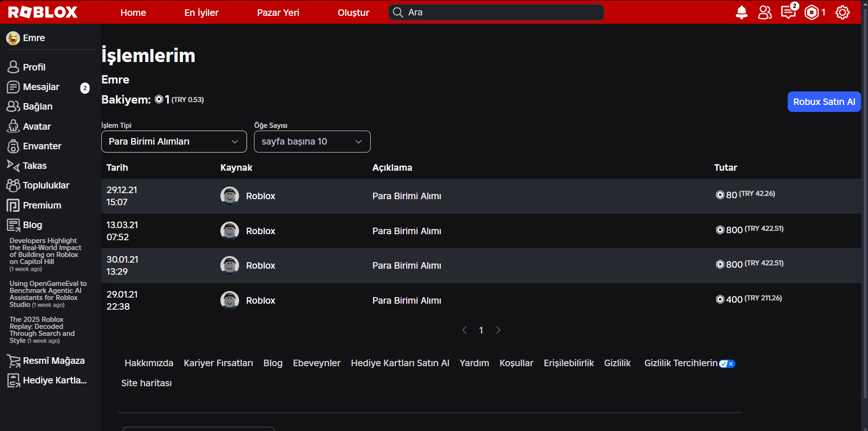Open the Site haritası link
The width and height of the screenshot is (868, 431).
pos(147,383)
